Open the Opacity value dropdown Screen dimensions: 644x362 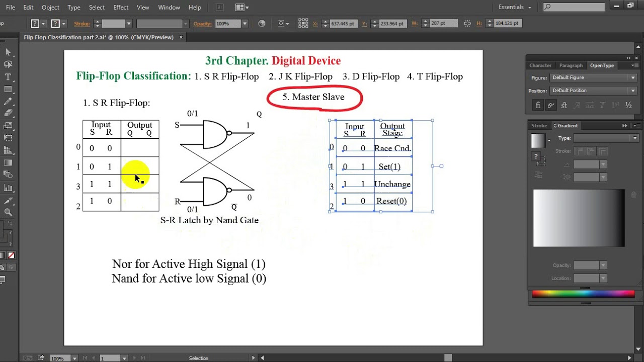(x=245, y=24)
